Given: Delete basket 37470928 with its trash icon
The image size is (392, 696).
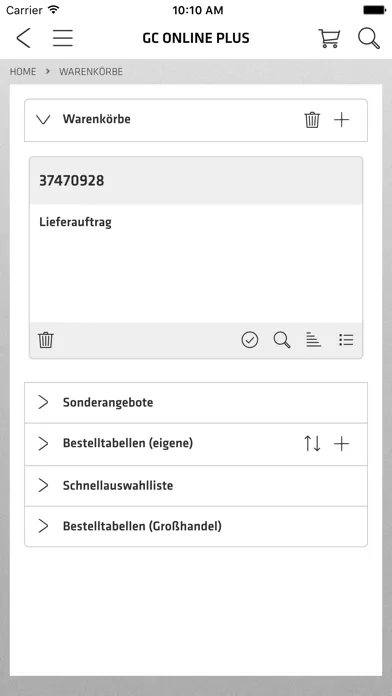Looking at the screenshot, I should (46, 340).
